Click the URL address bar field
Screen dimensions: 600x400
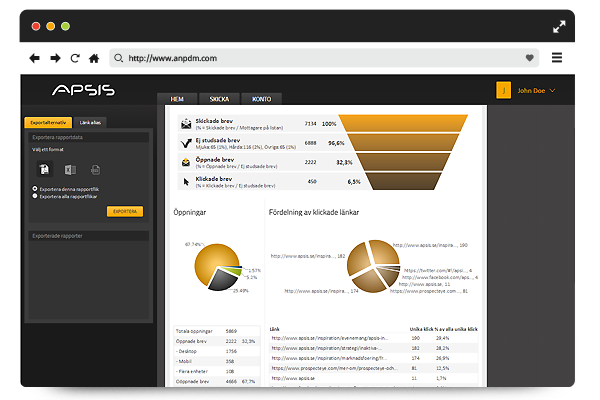320,58
